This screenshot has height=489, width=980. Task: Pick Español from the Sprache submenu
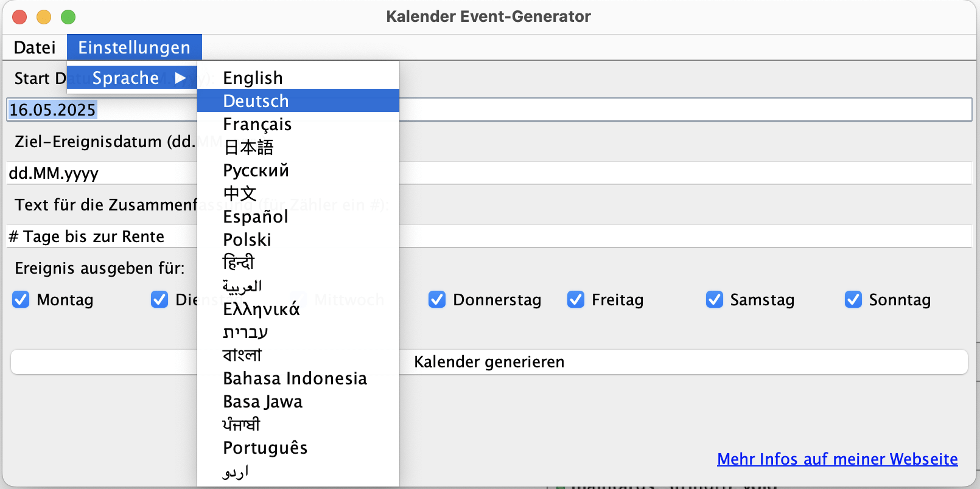(x=255, y=217)
